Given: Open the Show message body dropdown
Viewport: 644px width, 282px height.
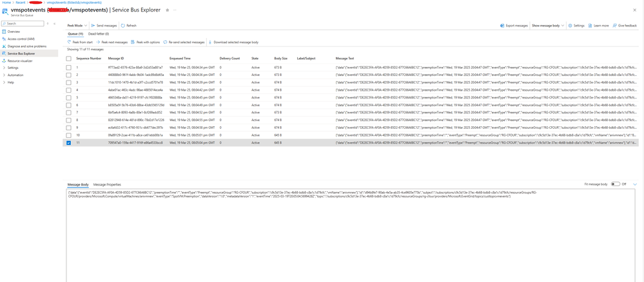Looking at the screenshot, I should coord(548,26).
